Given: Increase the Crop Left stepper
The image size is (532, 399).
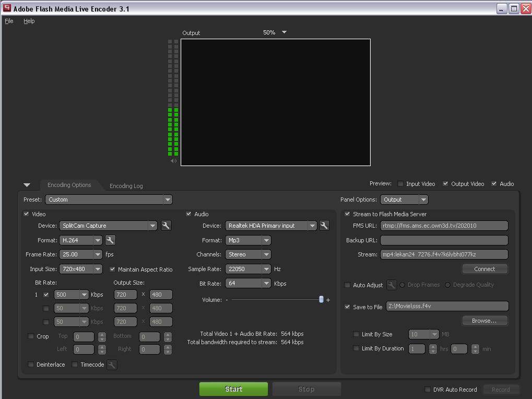Looking at the screenshot, I should point(102,347).
